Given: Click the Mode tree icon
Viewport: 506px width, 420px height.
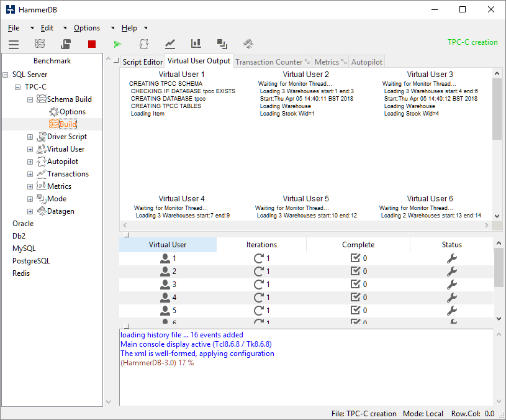Looking at the screenshot, I should [42, 198].
